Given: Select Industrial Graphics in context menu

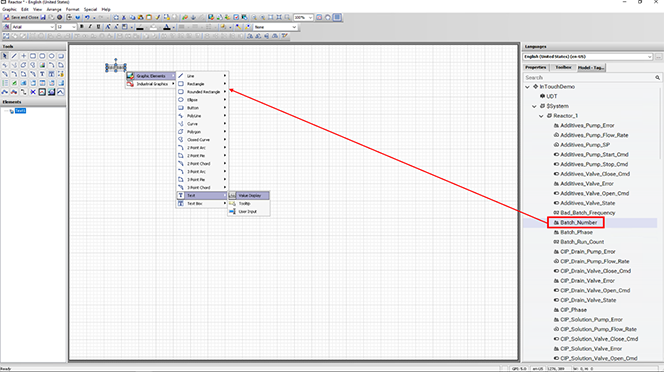Looking at the screenshot, I should [x=151, y=84].
